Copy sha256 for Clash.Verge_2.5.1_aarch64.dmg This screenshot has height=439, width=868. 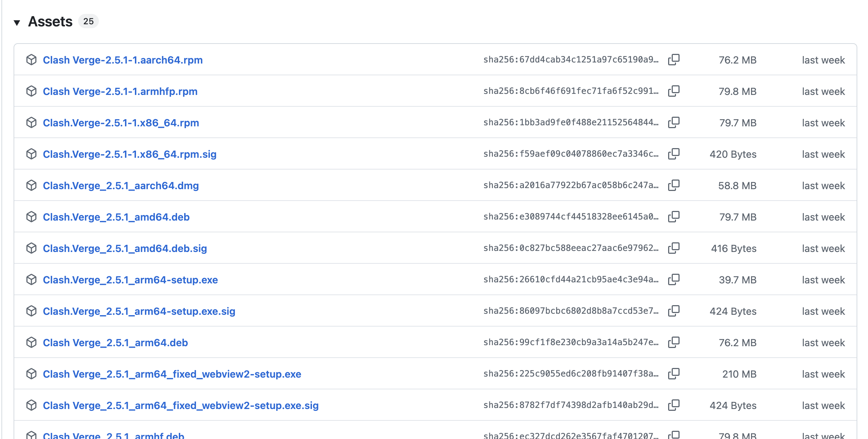(x=674, y=185)
